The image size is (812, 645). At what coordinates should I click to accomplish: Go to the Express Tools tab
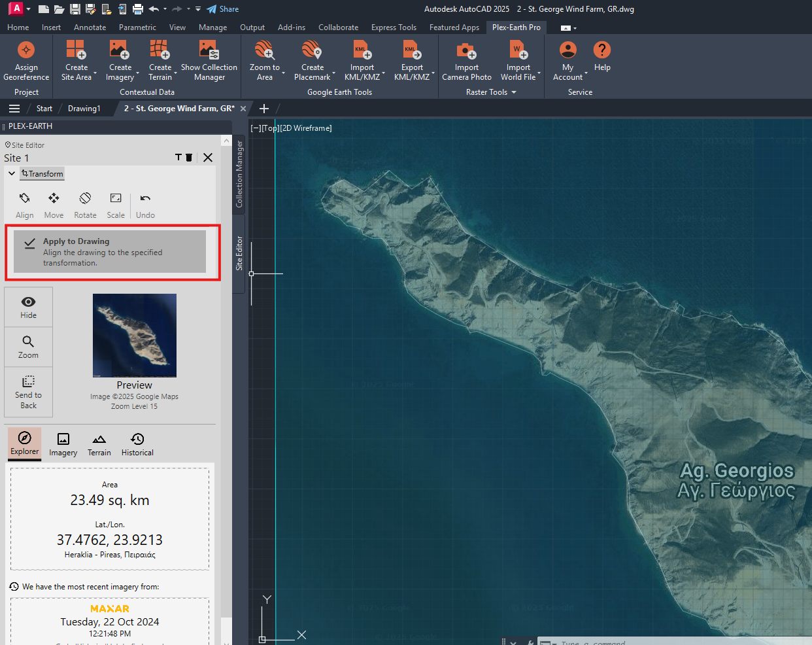(x=394, y=27)
